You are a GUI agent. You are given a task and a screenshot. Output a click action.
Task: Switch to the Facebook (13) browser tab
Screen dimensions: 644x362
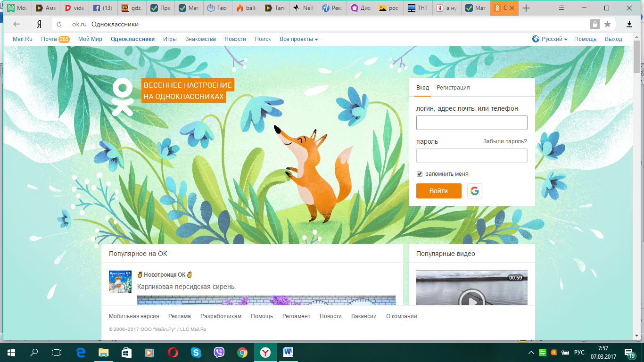point(103,8)
